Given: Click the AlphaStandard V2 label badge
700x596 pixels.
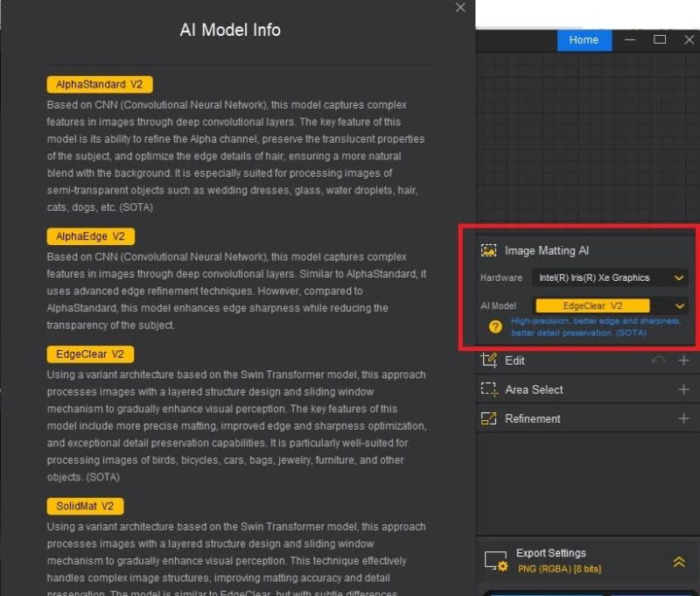Looking at the screenshot, I should [99, 84].
